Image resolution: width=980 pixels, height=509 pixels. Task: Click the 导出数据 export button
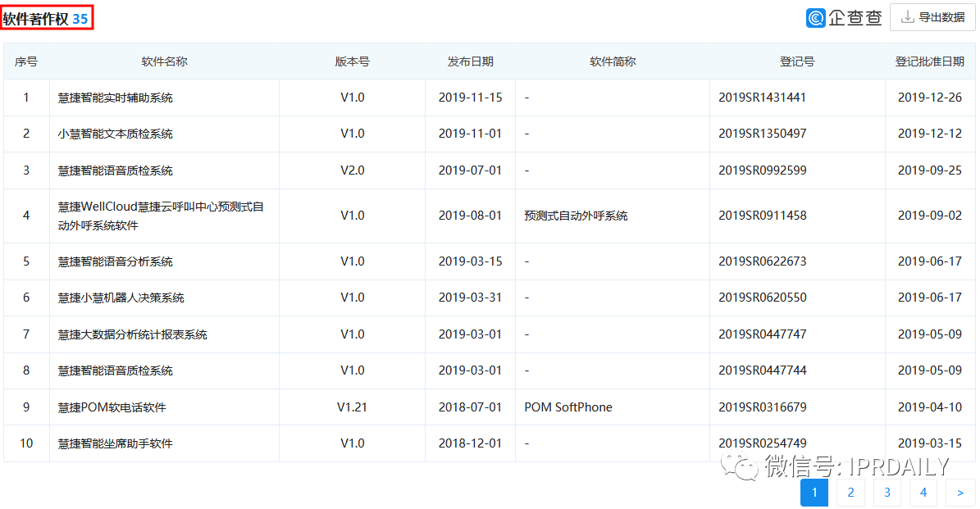932,17
